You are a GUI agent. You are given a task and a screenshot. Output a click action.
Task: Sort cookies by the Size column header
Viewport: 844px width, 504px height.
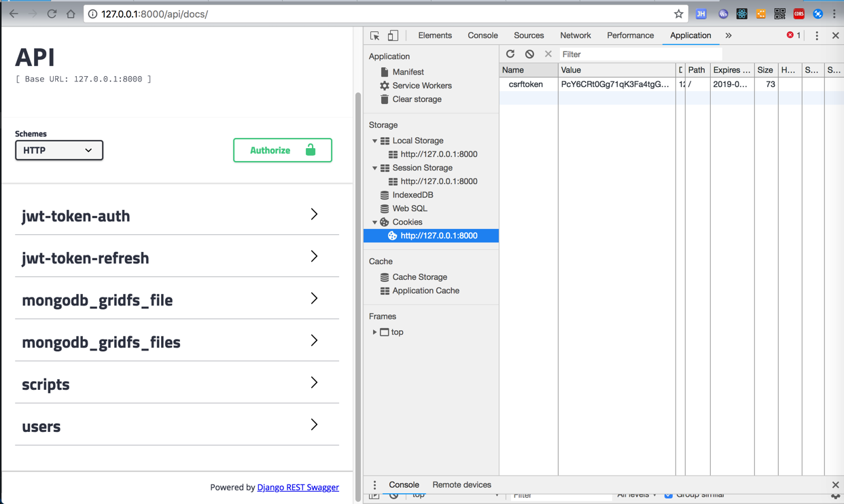coord(765,70)
